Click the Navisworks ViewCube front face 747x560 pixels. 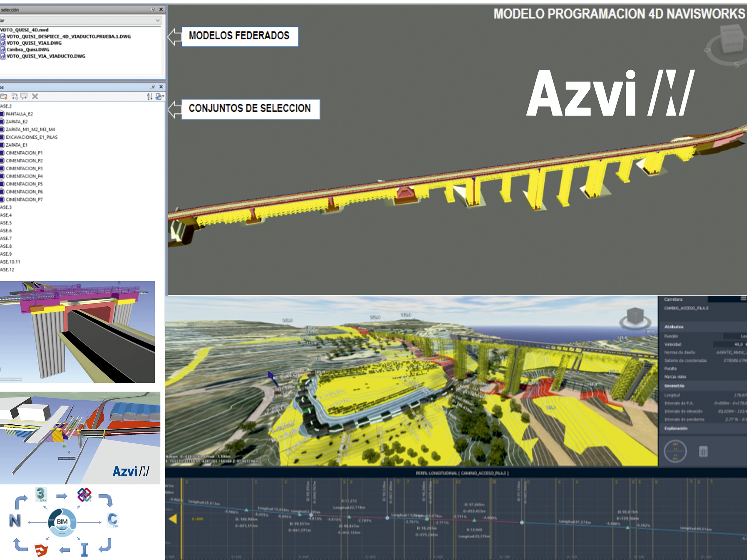[732, 45]
